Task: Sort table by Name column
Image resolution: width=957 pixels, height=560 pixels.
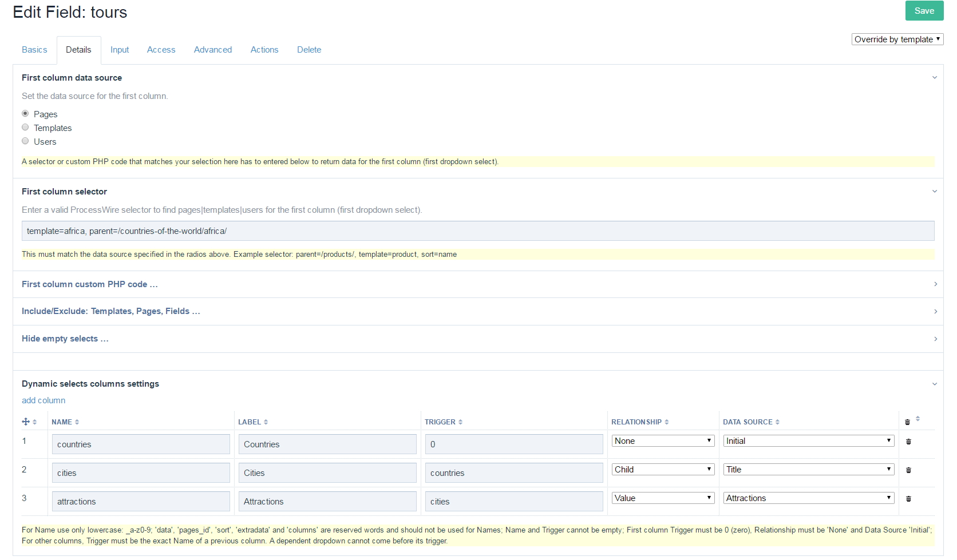Action: click(65, 422)
